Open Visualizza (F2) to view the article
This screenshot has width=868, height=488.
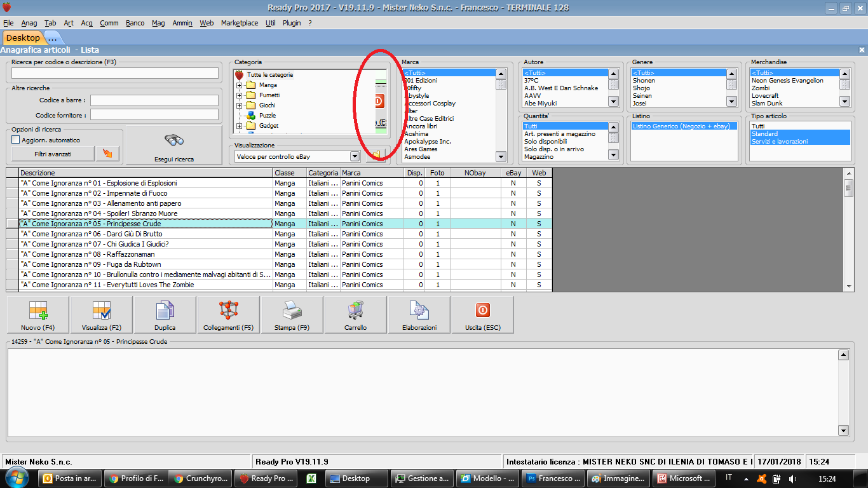tap(102, 315)
